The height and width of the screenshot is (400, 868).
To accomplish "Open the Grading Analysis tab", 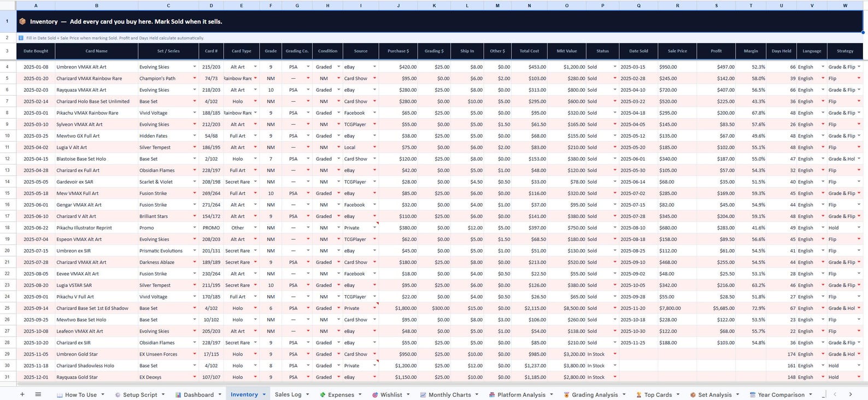I will (594, 395).
